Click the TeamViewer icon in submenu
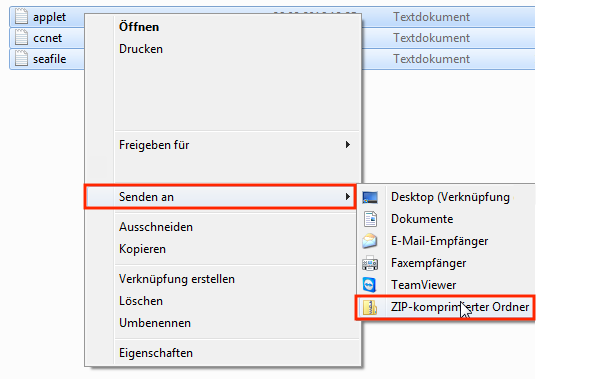The image size is (613, 379). click(x=369, y=285)
